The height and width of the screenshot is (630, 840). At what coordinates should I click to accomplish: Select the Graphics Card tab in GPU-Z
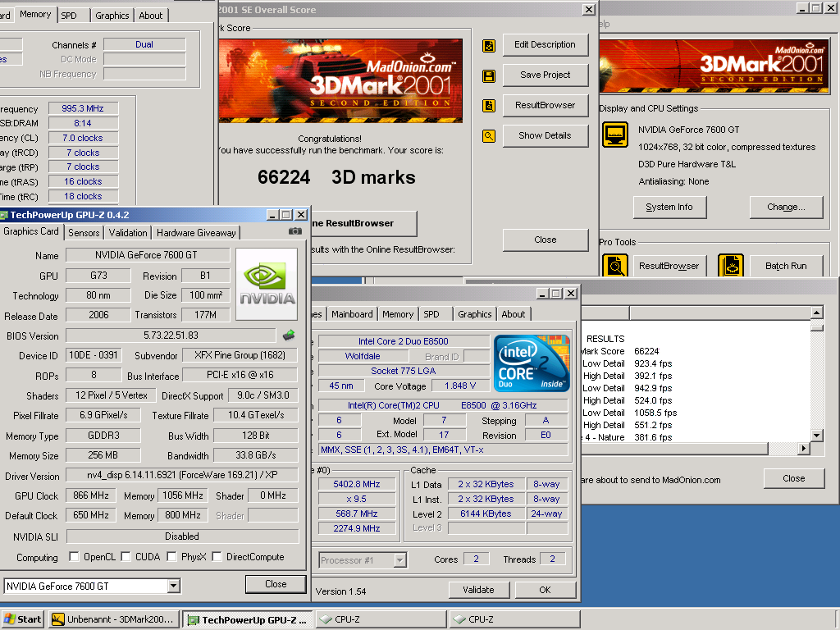[x=31, y=231]
